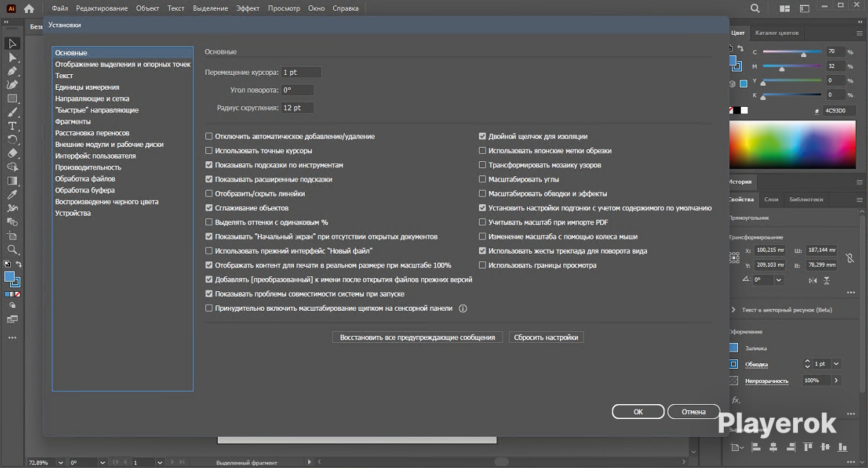Click the 'Радиус скругления' input field
This screenshot has height=468, width=868.
coord(297,107)
